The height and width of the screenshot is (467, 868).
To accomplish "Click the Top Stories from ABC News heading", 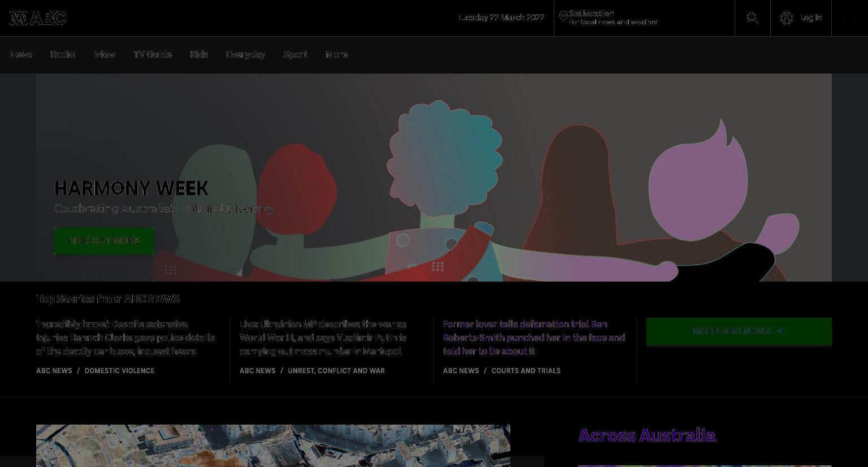I will tap(107, 299).
